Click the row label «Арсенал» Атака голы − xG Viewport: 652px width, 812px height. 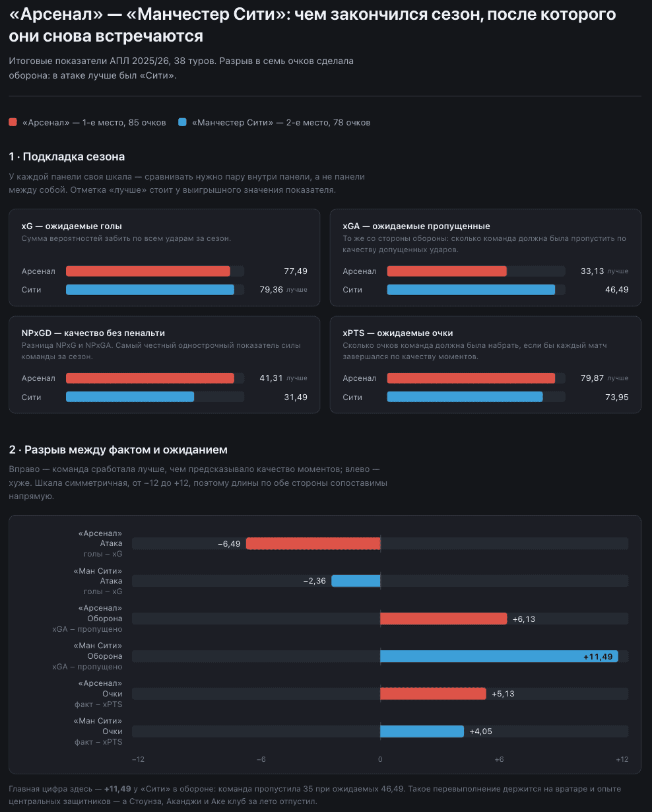[x=100, y=543]
